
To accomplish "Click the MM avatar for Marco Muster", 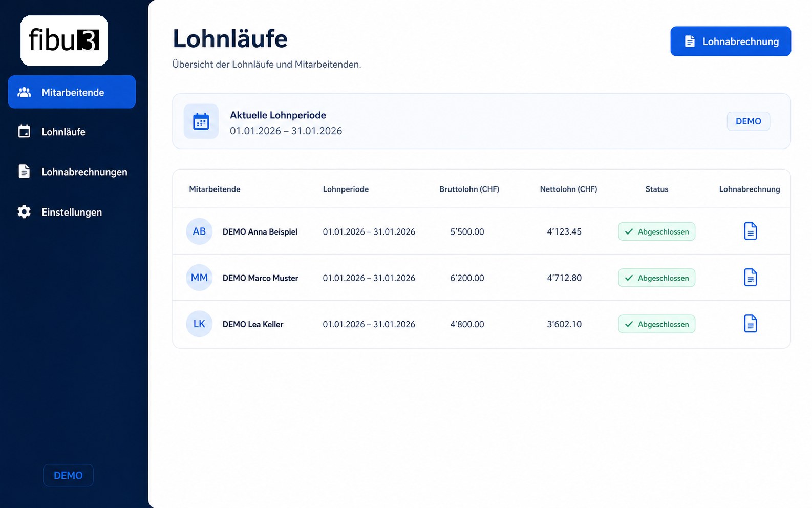I will [x=199, y=278].
